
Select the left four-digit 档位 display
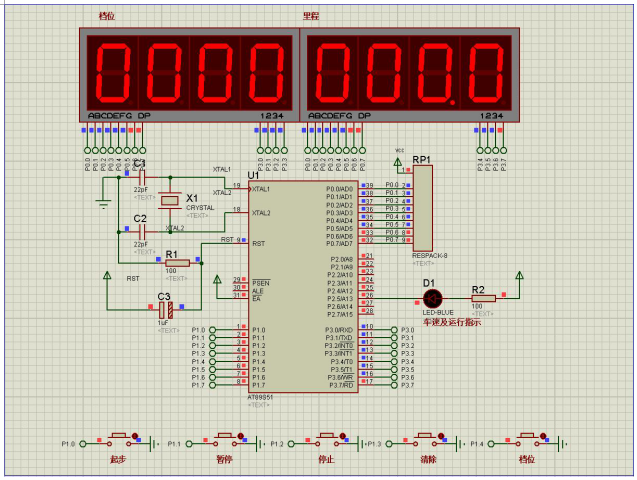189,75
